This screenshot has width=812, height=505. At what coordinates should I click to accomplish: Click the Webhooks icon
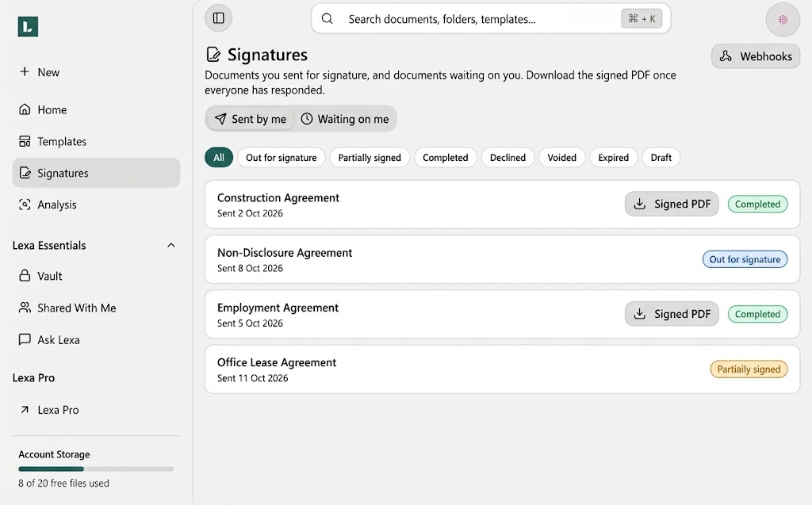pos(726,56)
